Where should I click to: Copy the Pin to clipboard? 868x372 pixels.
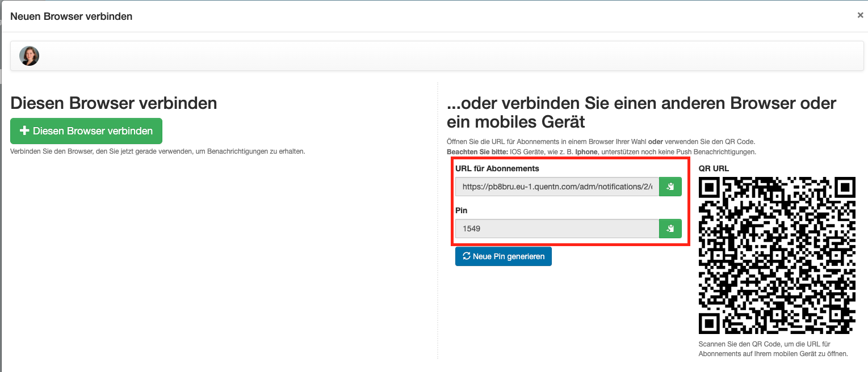click(x=670, y=229)
